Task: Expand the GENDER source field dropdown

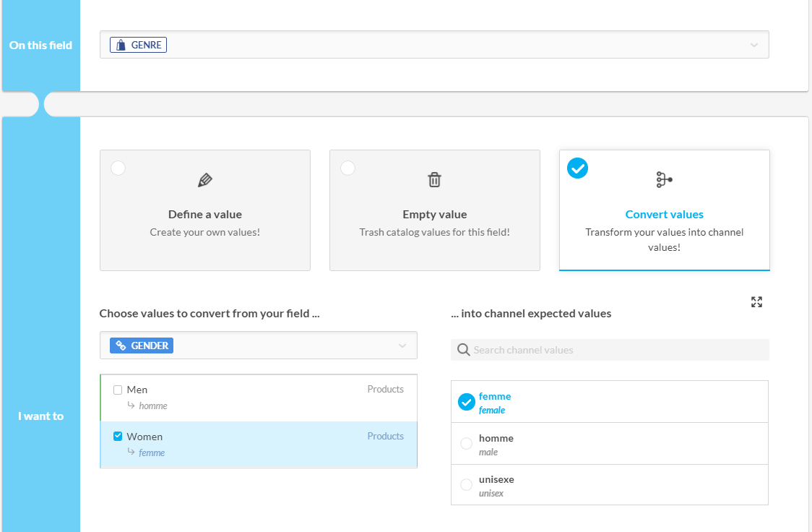Action: [x=402, y=346]
